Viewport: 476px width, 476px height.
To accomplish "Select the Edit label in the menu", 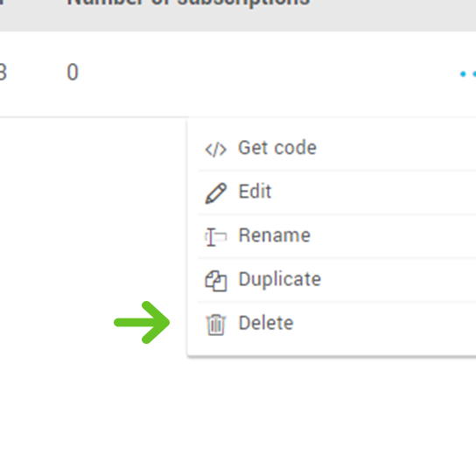I will [x=255, y=192].
